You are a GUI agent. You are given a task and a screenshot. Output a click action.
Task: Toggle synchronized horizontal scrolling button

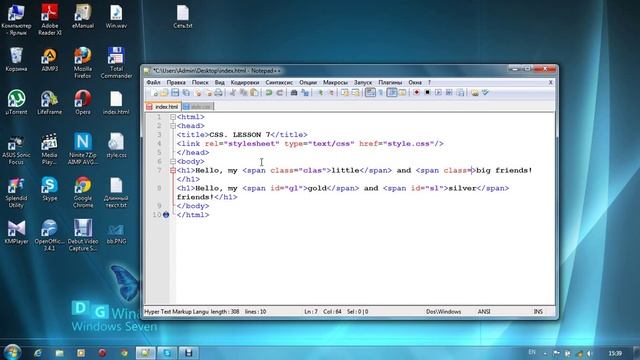(356, 93)
